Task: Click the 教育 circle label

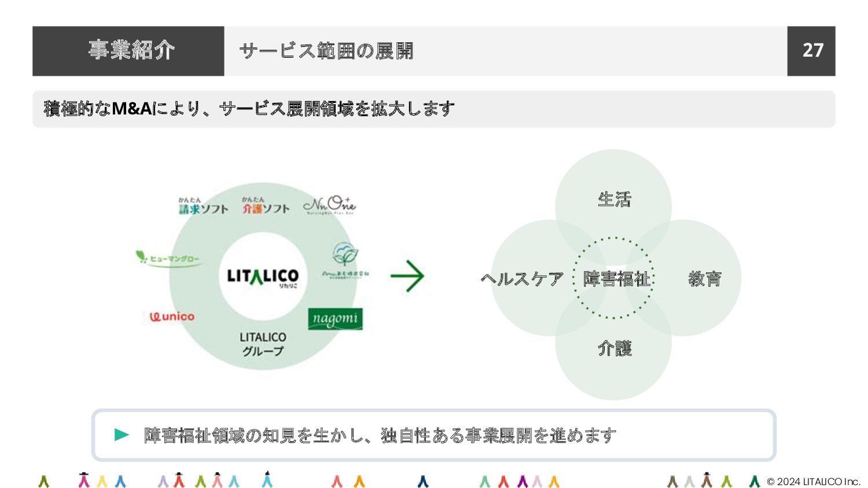Action: coord(705,279)
